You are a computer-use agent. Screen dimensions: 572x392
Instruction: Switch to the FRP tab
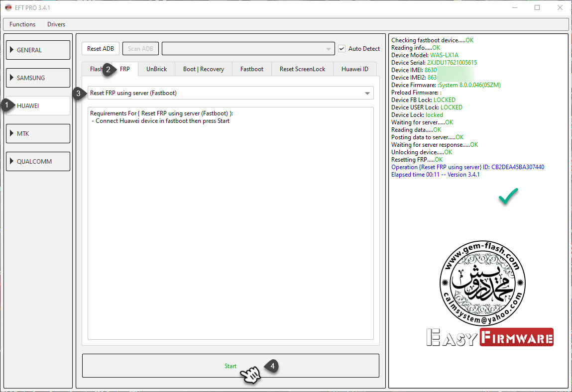125,69
